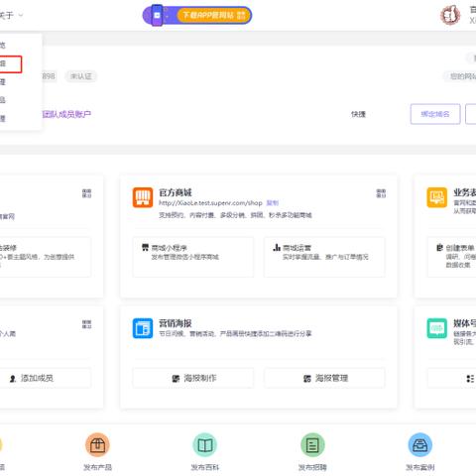Click the orange 发布产品 box icon
476x476 pixels.
pyautogui.click(x=97, y=445)
